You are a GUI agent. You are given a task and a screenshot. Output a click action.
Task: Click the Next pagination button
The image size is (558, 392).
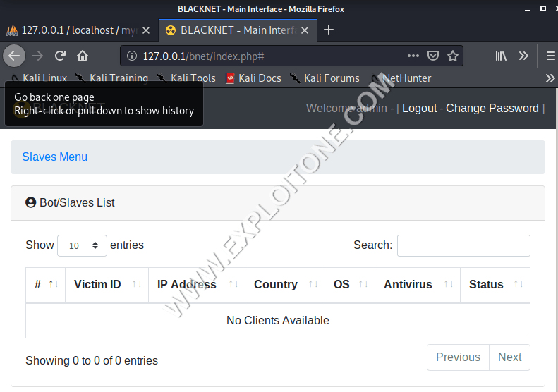tap(509, 357)
